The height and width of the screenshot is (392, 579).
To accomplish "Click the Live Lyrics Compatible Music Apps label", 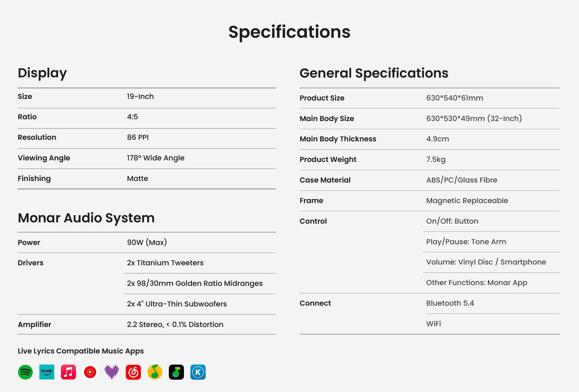I will [x=81, y=351].
